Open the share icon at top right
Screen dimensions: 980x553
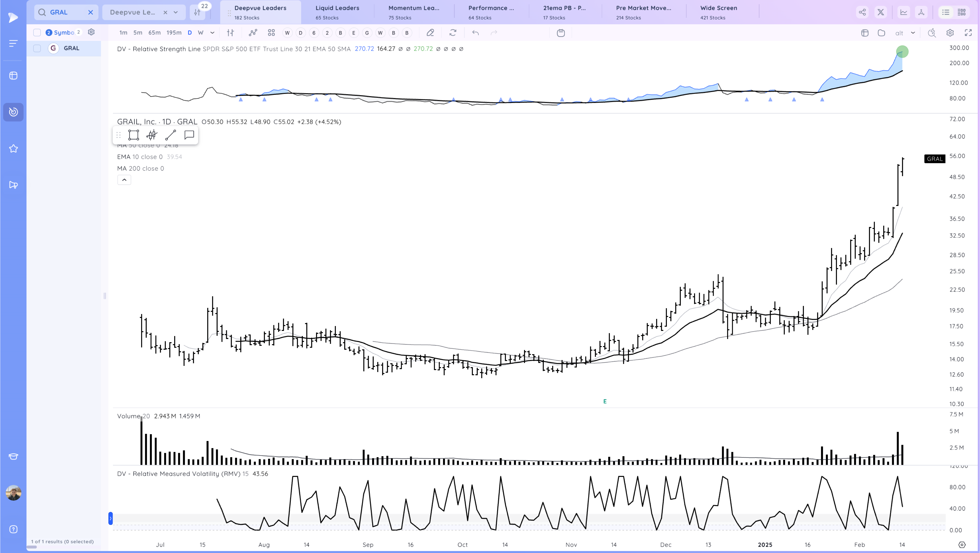862,12
